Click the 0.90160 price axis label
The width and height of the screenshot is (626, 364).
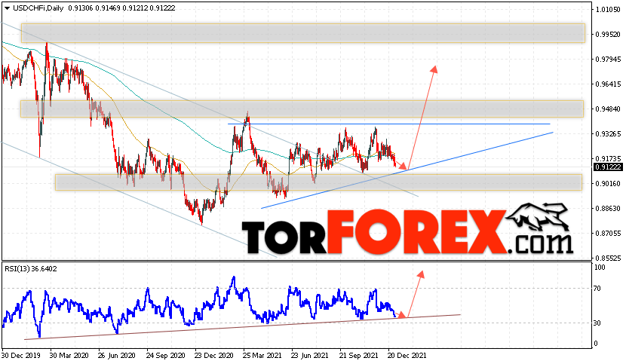click(x=608, y=184)
